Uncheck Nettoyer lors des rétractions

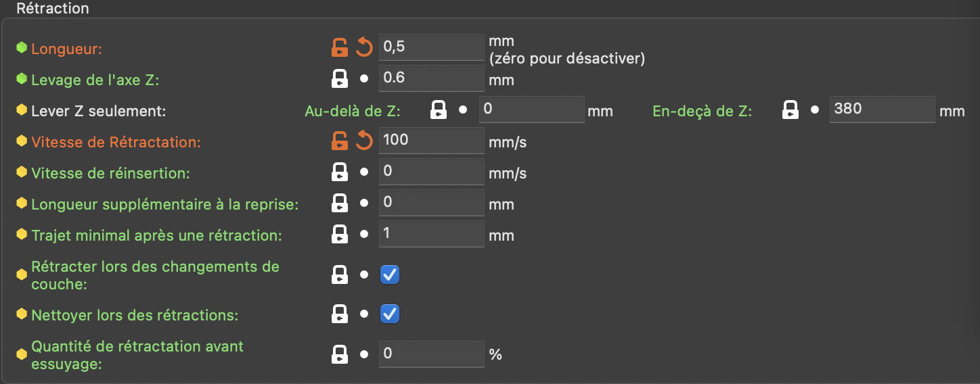coord(390,314)
